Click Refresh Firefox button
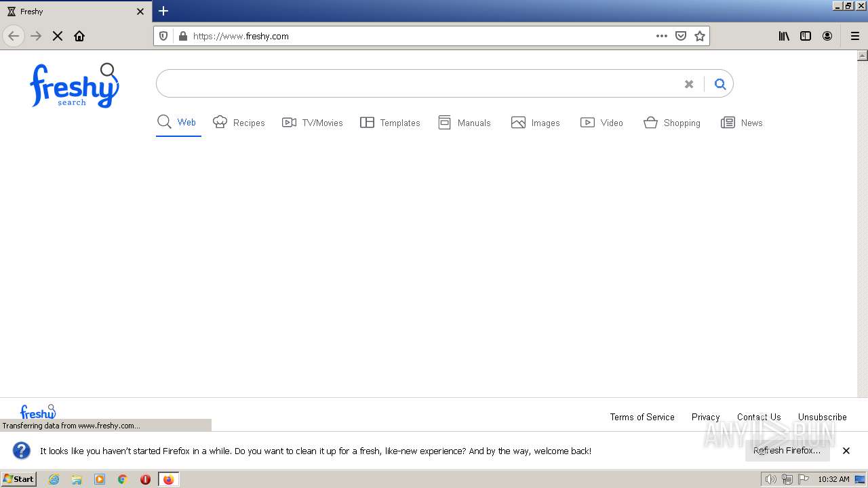Screen dimensions: 868x488 (x=787, y=451)
